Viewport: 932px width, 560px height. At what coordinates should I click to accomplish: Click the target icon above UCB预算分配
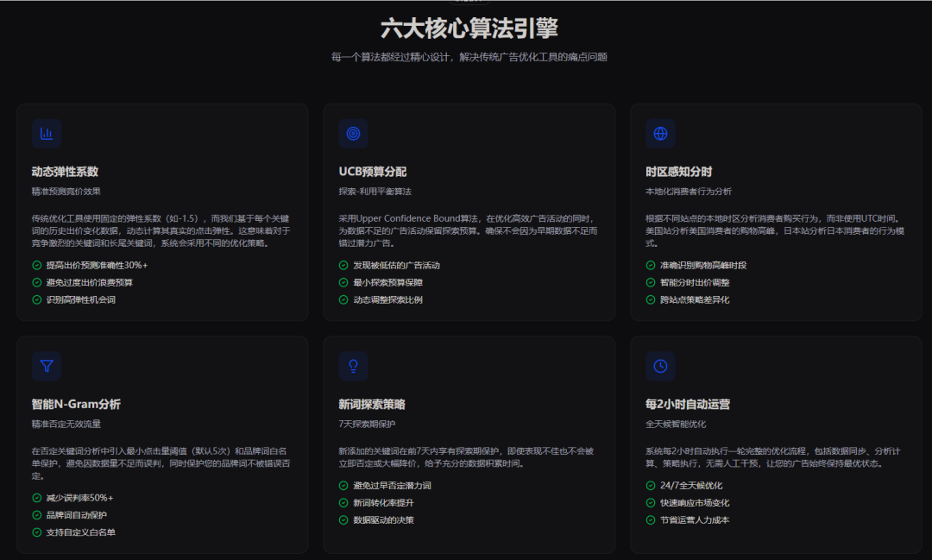click(353, 134)
